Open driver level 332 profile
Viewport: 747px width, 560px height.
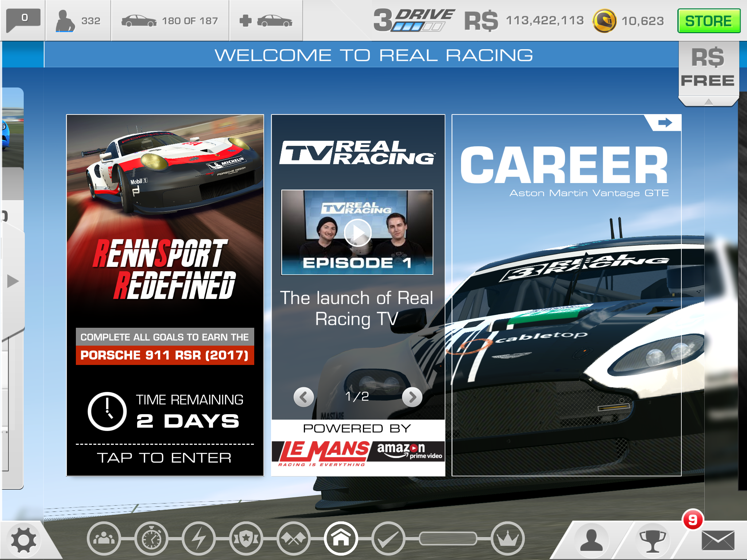[x=78, y=20]
